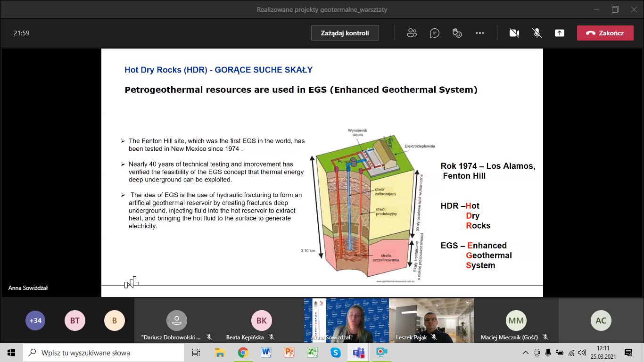Select Anna Sowiżdżał video tile

[x=347, y=321]
